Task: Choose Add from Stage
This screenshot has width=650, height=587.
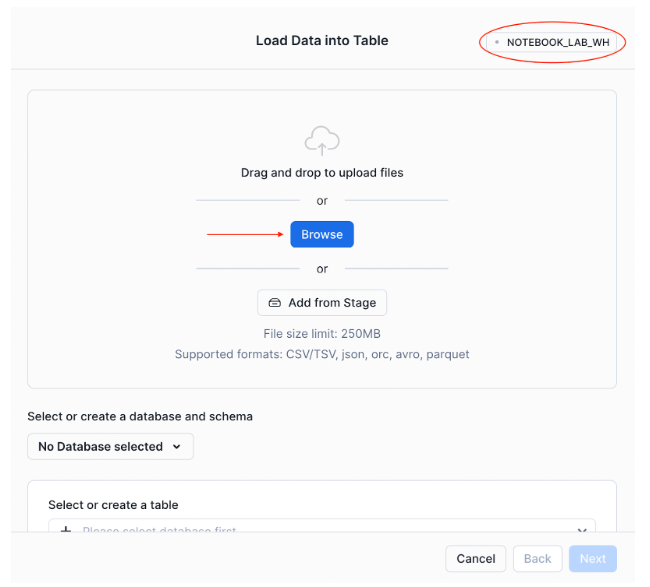Action: click(x=322, y=303)
